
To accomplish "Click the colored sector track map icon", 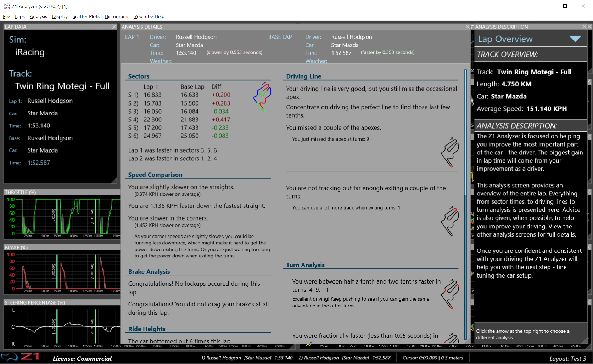I will pos(262,97).
